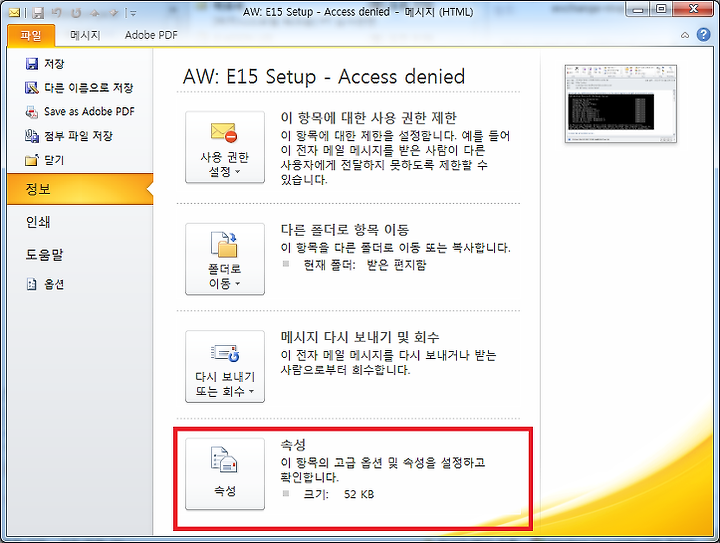
Task: Open Customize Quick Access Toolbar dropdown
Action: click(133, 13)
